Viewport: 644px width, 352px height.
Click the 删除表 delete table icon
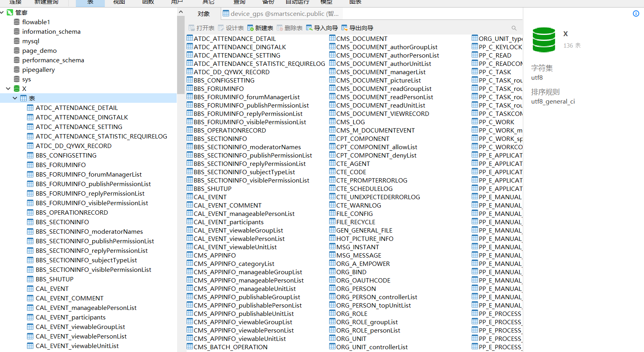click(280, 28)
